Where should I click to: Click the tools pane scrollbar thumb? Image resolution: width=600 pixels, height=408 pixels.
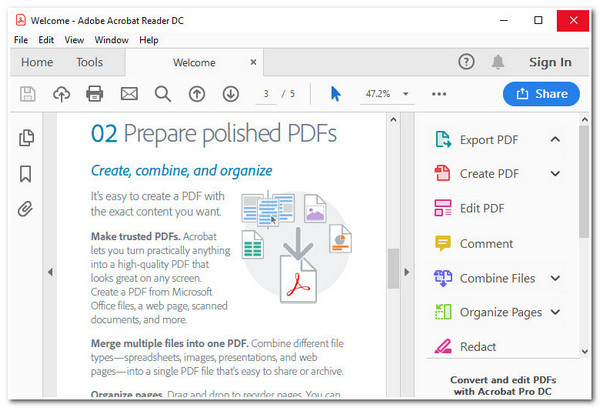[584, 182]
